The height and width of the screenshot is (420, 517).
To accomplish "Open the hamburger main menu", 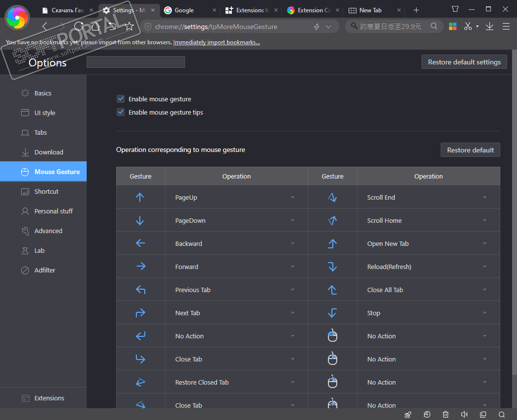I will point(506,27).
